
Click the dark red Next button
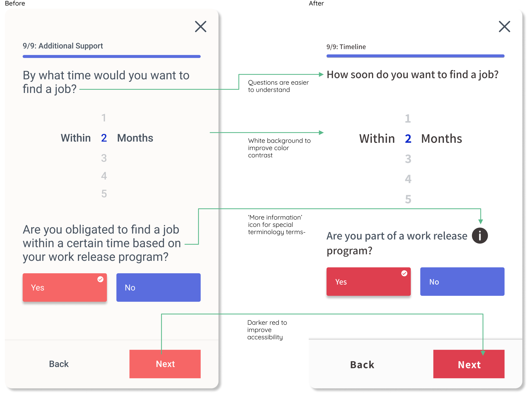click(x=469, y=364)
